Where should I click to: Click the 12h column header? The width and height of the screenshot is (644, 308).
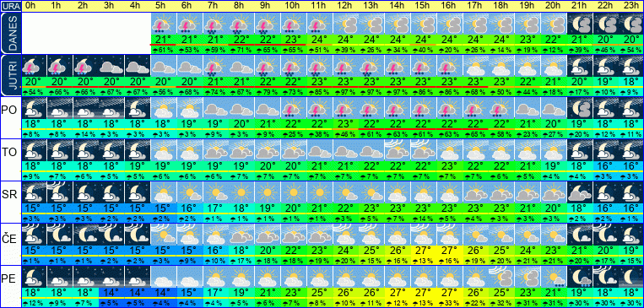point(344,6)
